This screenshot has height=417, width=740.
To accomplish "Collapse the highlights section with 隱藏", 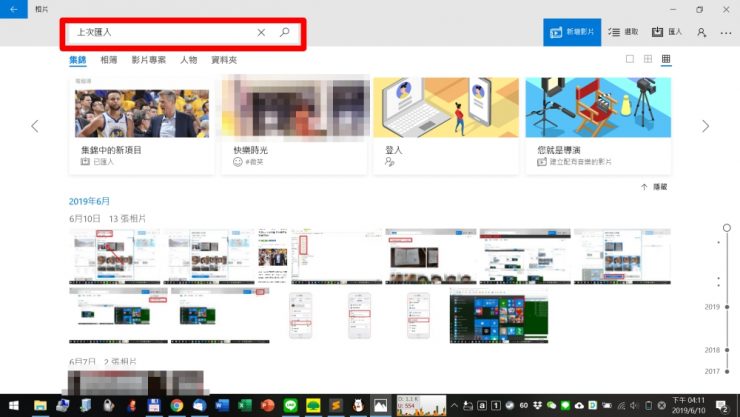I will coord(654,187).
